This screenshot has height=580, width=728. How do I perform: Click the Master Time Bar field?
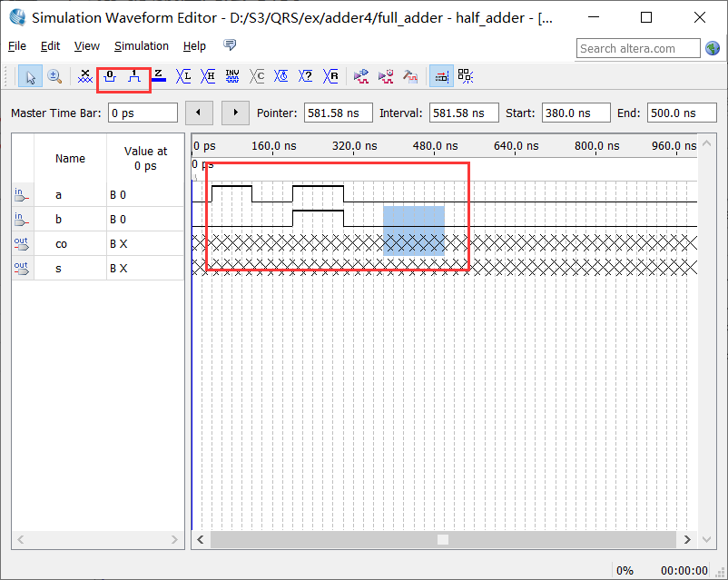coord(143,113)
